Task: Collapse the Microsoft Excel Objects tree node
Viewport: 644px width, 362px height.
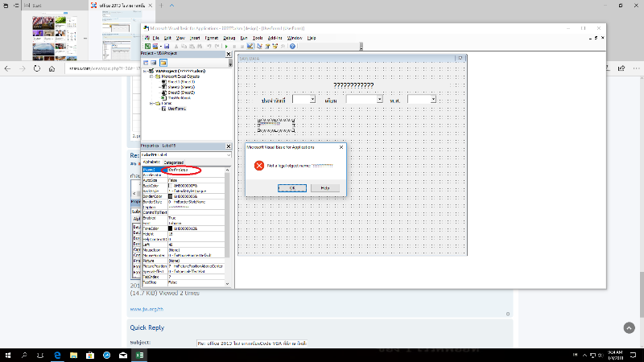Action: point(151,76)
